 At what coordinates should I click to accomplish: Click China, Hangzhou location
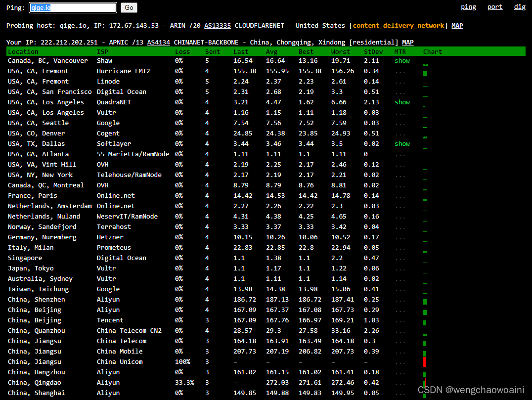click(x=36, y=372)
